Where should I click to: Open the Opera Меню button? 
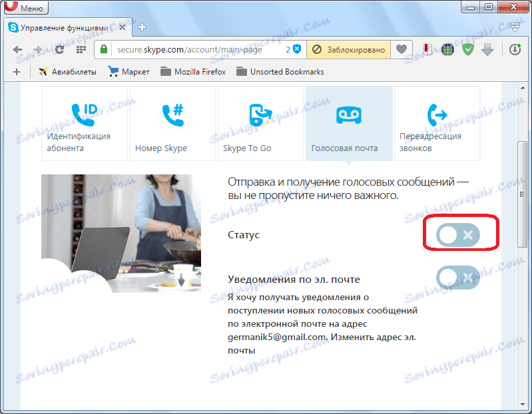pyautogui.click(x=26, y=7)
